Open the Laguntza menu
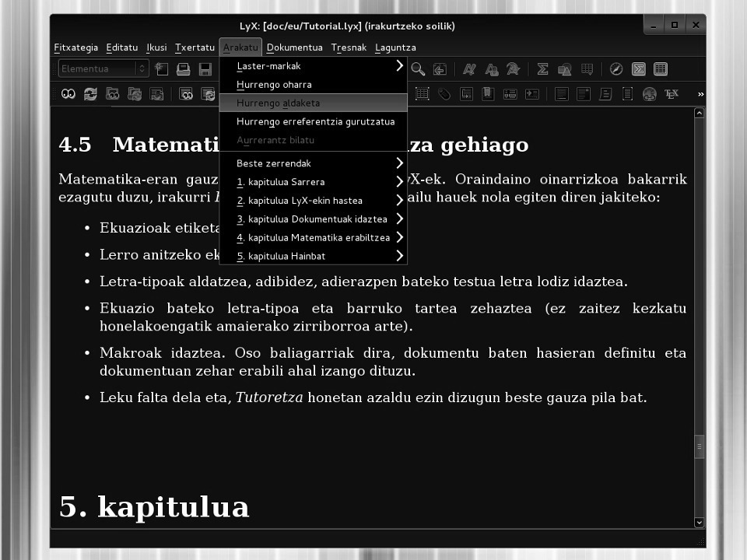 395,47
